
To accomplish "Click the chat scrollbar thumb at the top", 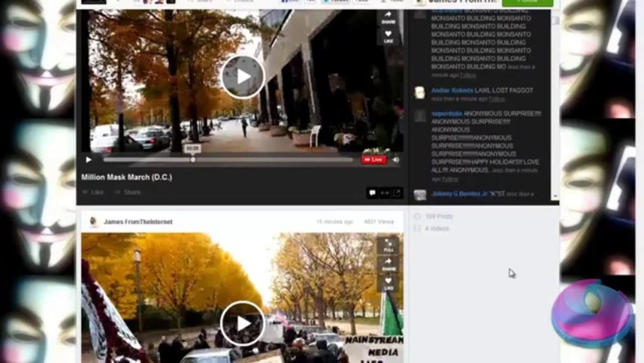I will pyautogui.click(x=555, y=20).
